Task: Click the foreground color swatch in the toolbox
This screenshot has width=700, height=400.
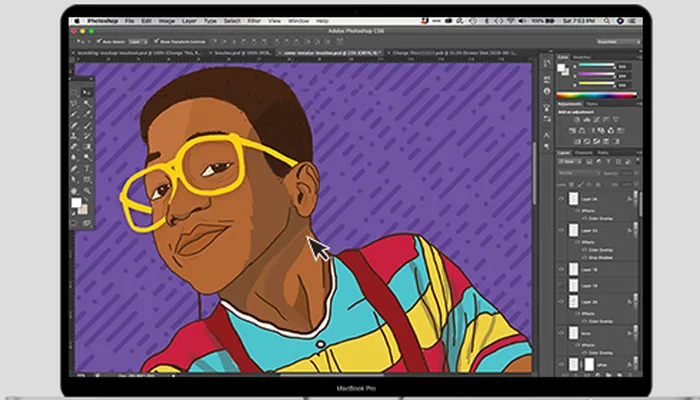Action: 76,203
